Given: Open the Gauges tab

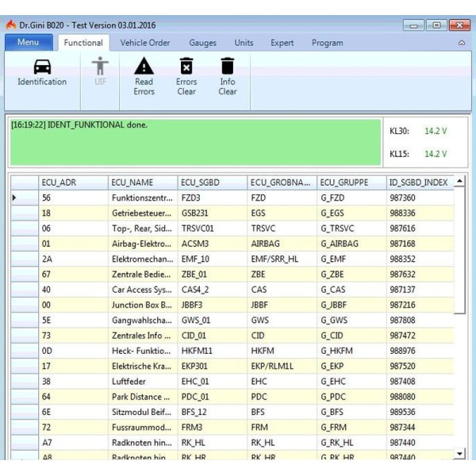Looking at the screenshot, I should [203, 43].
